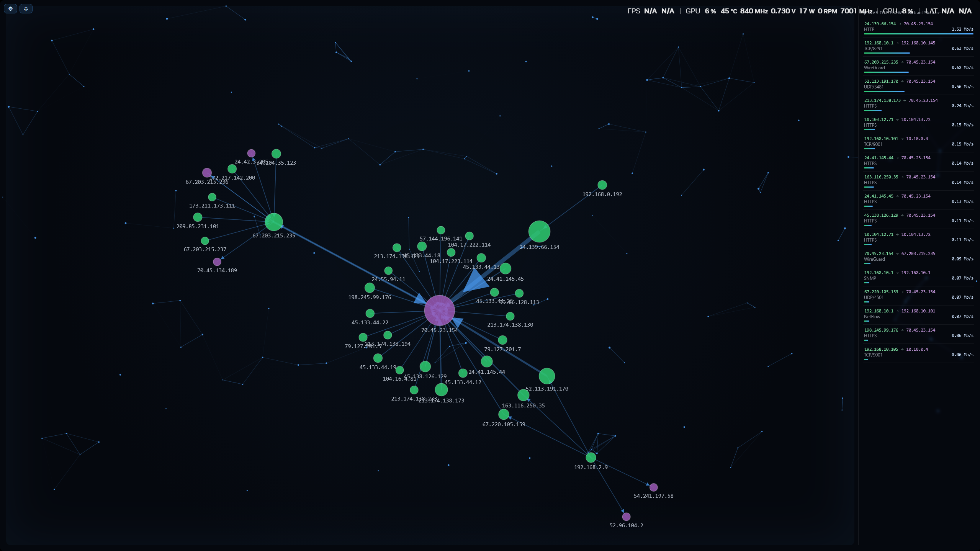Select the node 67.203.215.237
980x551 pixels.
point(205,240)
